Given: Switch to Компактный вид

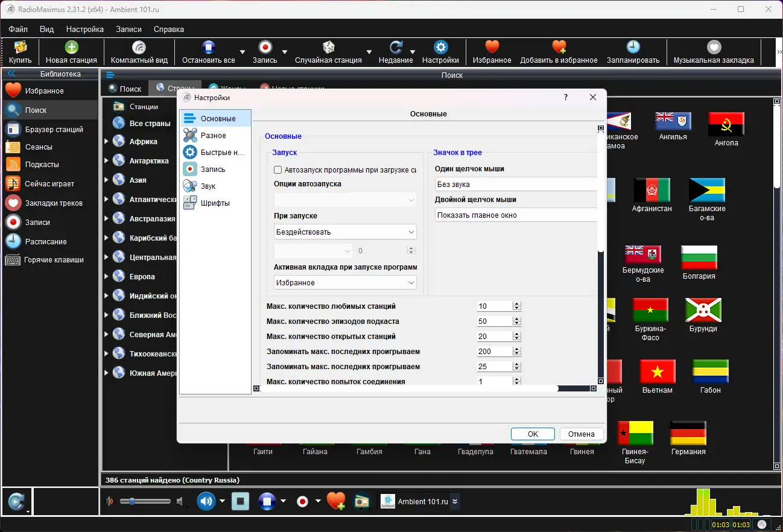Looking at the screenshot, I should (x=139, y=52).
